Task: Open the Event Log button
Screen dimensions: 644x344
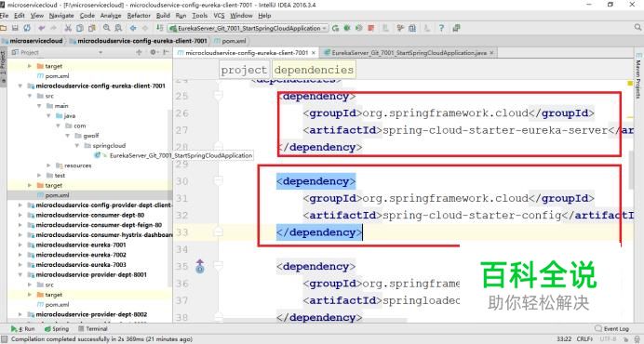Action: tap(612, 329)
